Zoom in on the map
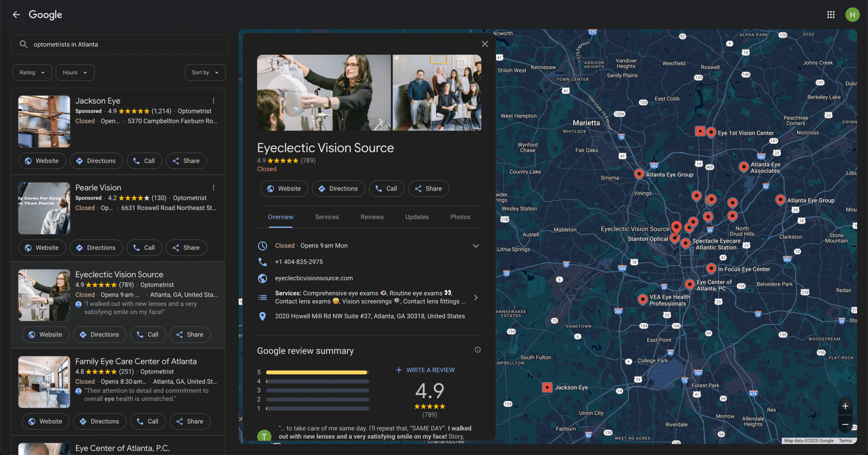Image resolution: width=868 pixels, height=455 pixels. coord(845,406)
